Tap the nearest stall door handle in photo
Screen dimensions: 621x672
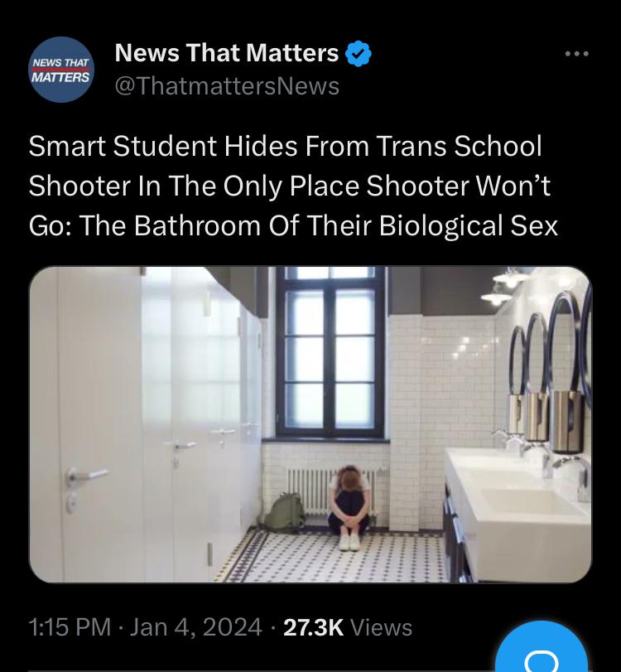(85, 476)
